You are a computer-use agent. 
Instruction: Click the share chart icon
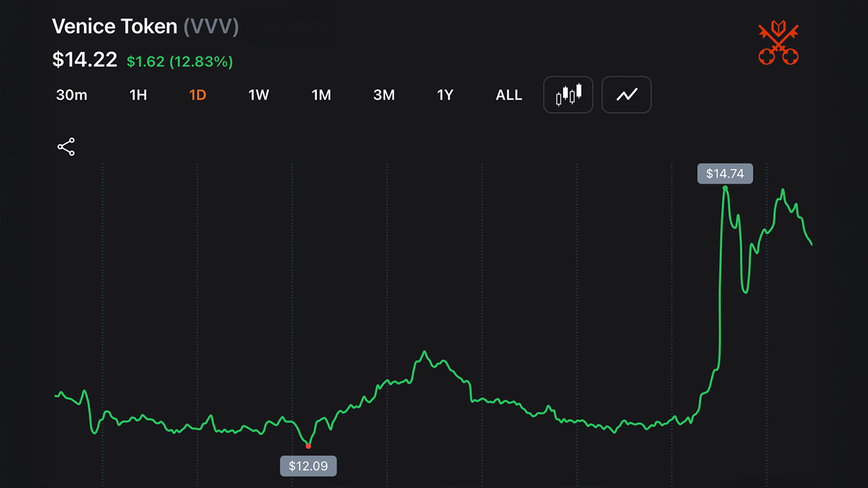click(x=66, y=147)
